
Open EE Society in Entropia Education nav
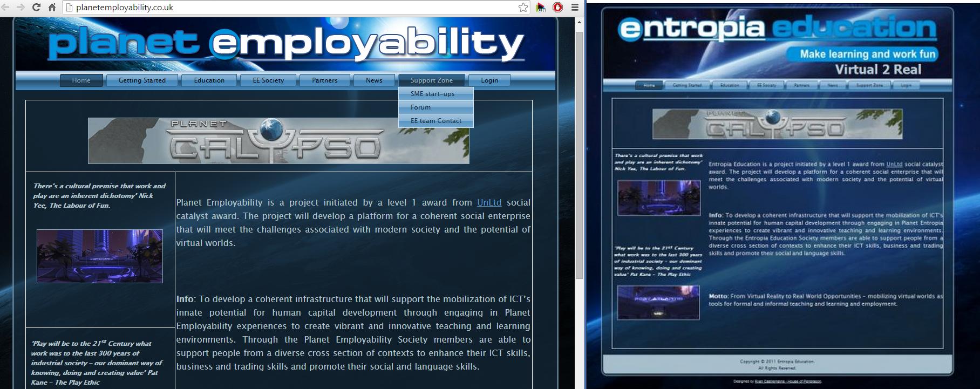(x=766, y=85)
